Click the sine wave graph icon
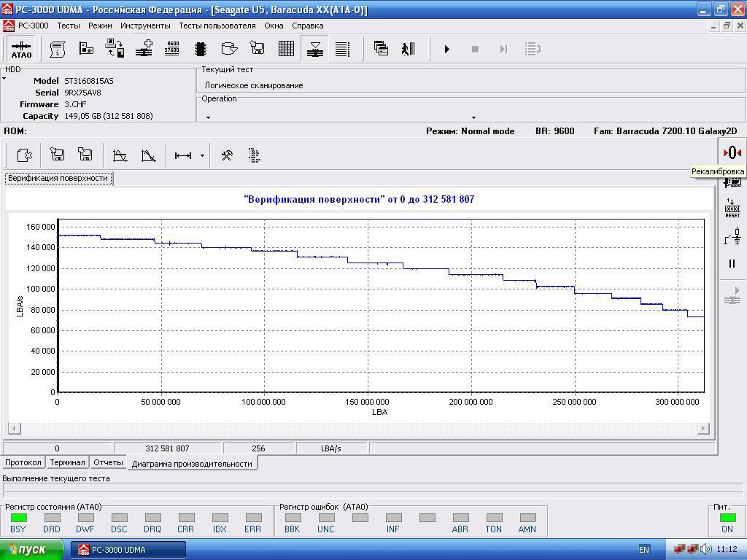The image size is (747, 560). 120,155
